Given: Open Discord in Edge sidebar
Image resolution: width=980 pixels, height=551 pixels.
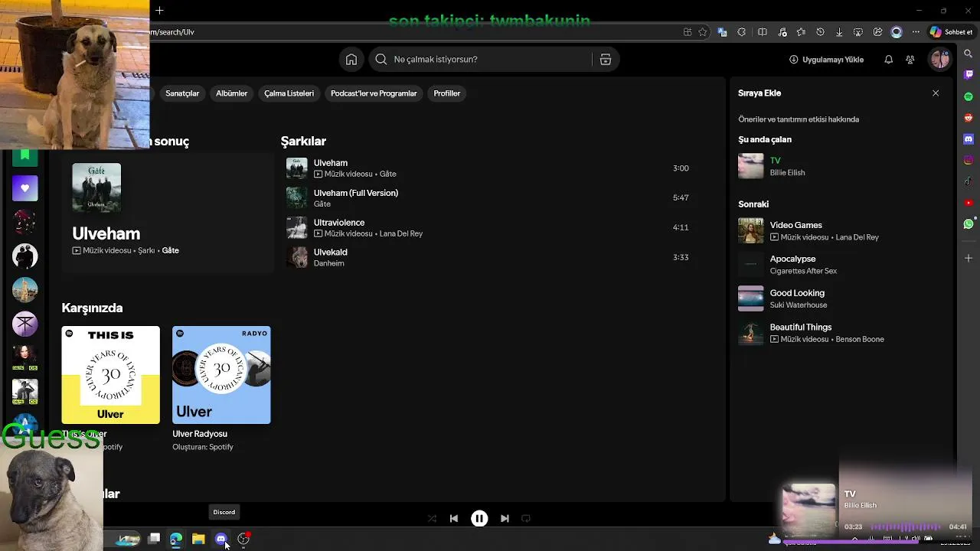Looking at the screenshot, I should coord(969,139).
